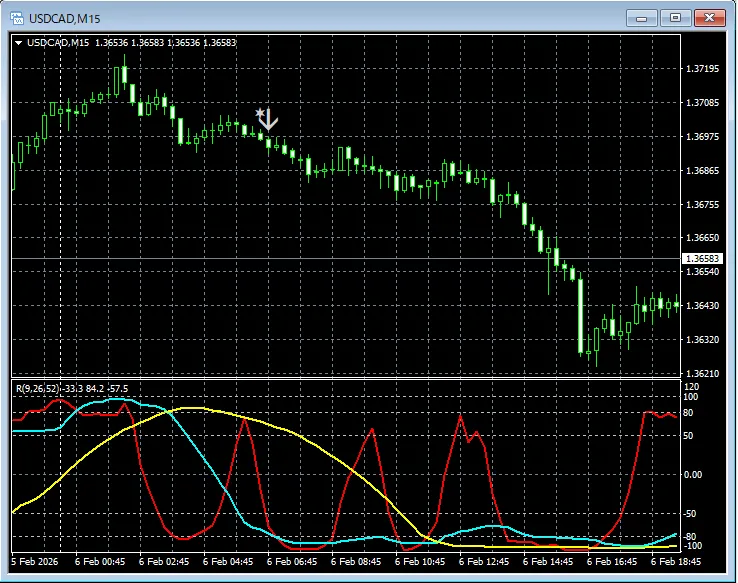Expand the triangle next to USDCAD,M15 label

point(18,43)
